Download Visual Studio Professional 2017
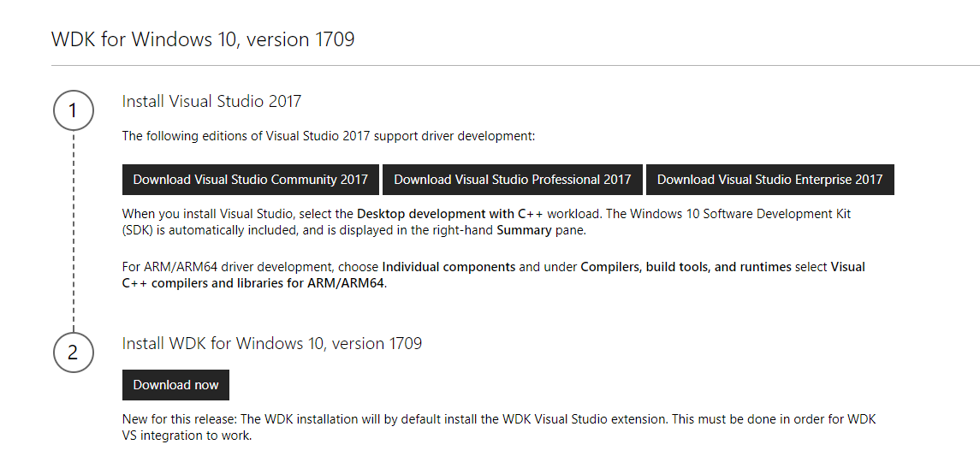This screenshot has width=980, height=474. pyautogui.click(x=512, y=180)
